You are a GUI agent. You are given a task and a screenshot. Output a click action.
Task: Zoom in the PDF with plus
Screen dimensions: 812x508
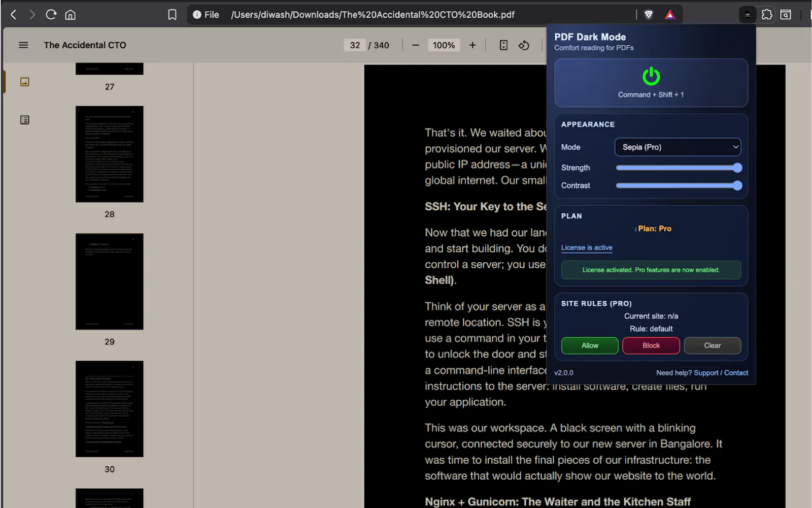point(472,45)
